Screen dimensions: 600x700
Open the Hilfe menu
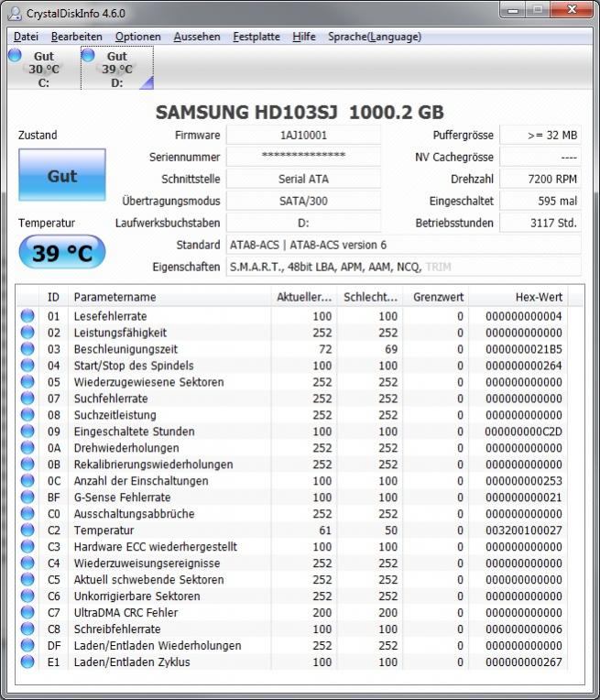coord(304,37)
